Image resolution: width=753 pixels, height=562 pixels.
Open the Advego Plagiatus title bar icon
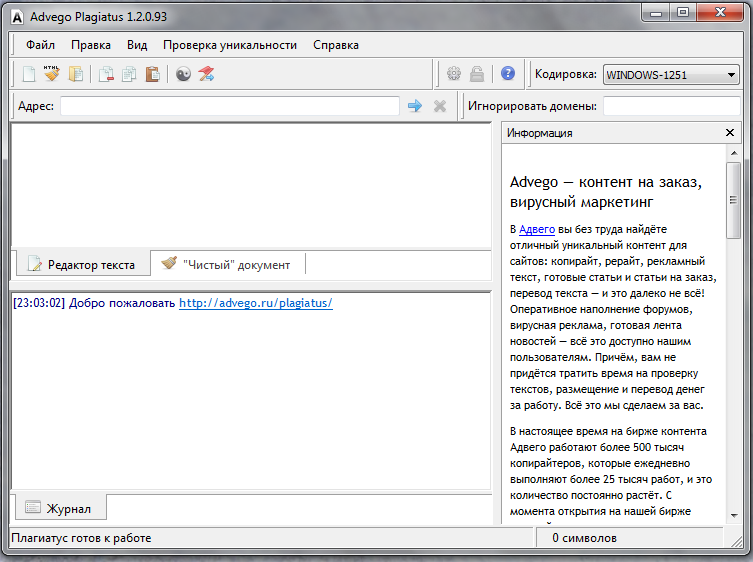coord(17,17)
